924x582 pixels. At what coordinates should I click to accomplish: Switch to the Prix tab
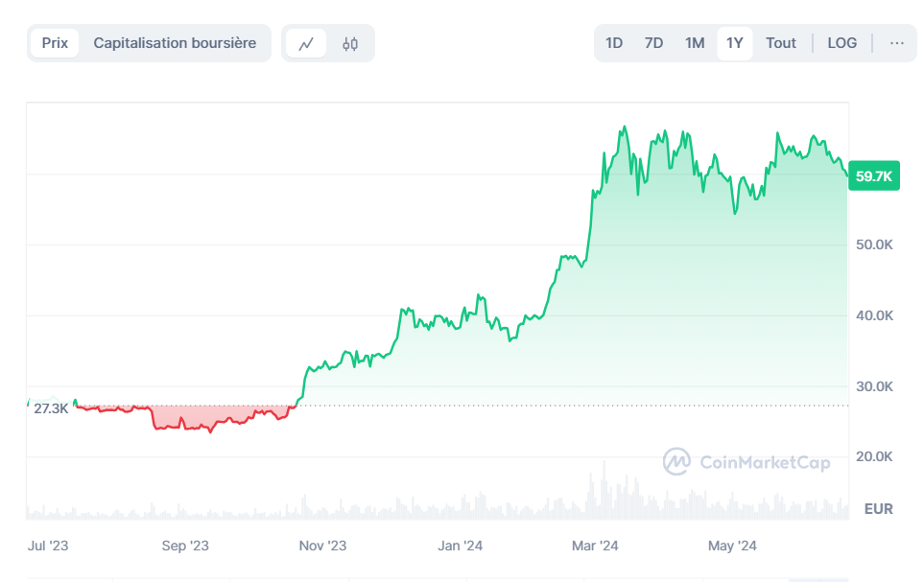click(x=55, y=43)
